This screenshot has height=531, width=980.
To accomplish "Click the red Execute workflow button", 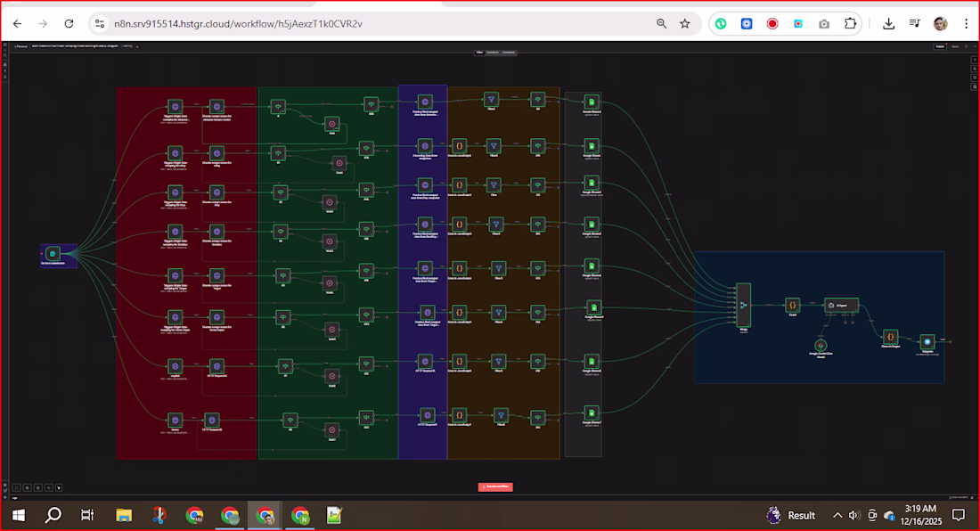I will [x=495, y=486].
